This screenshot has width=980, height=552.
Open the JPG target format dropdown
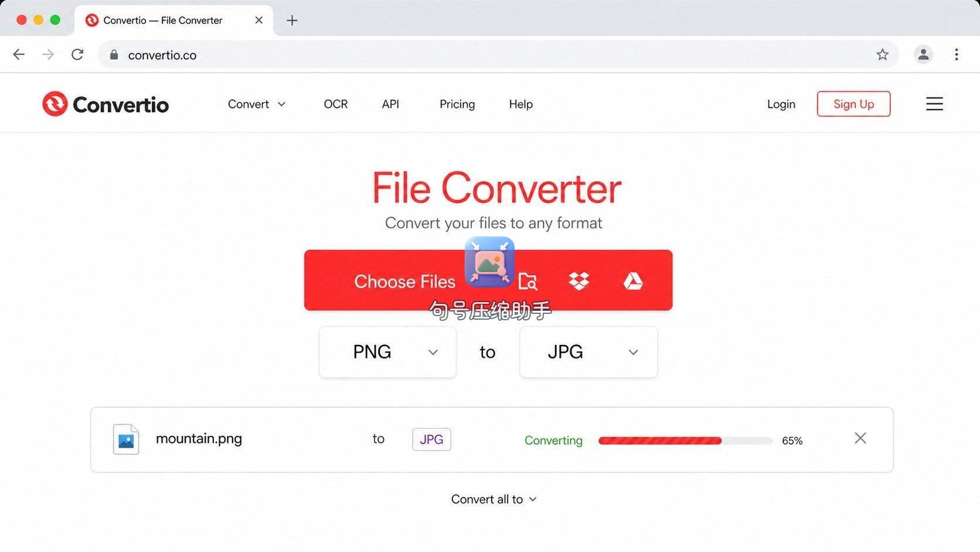(588, 352)
